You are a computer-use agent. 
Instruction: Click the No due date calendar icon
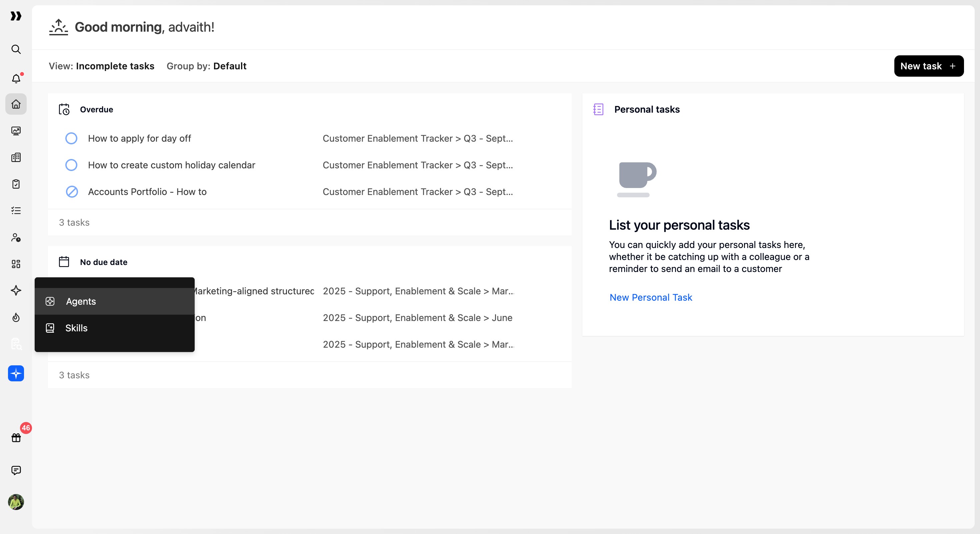point(64,262)
